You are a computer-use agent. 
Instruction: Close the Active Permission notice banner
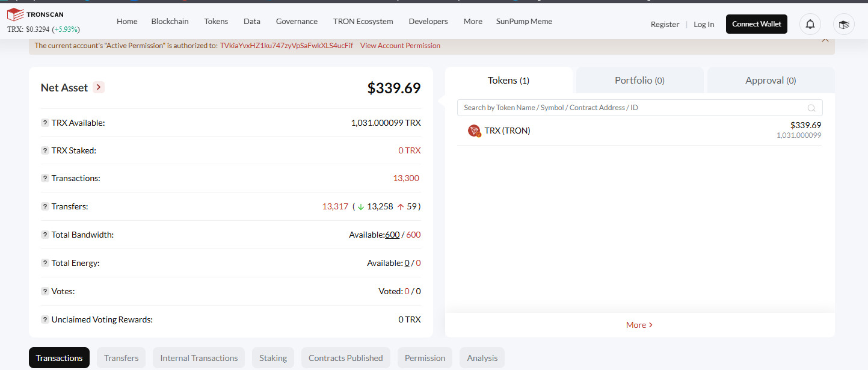tap(825, 40)
